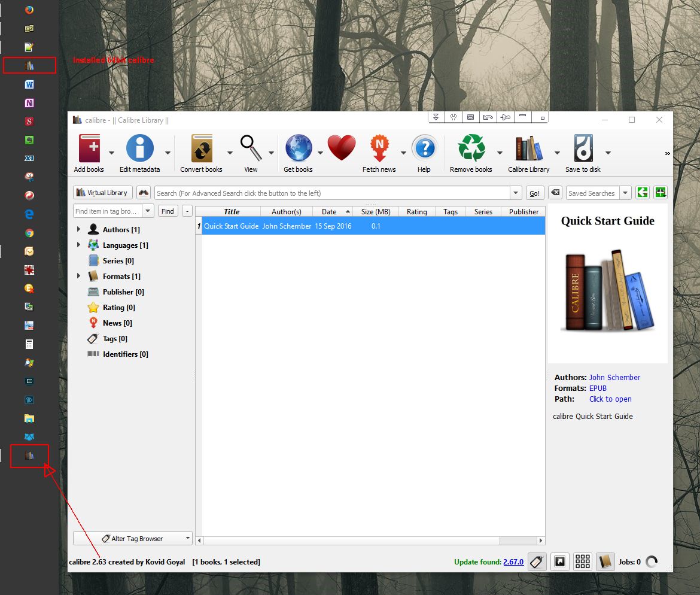Click the book list horizontal scrollbar
Image resolution: width=700 pixels, height=595 pixels.
(370, 541)
